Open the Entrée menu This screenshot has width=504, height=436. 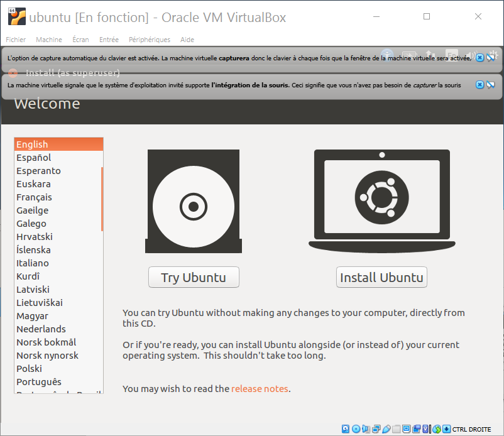click(109, 40)
